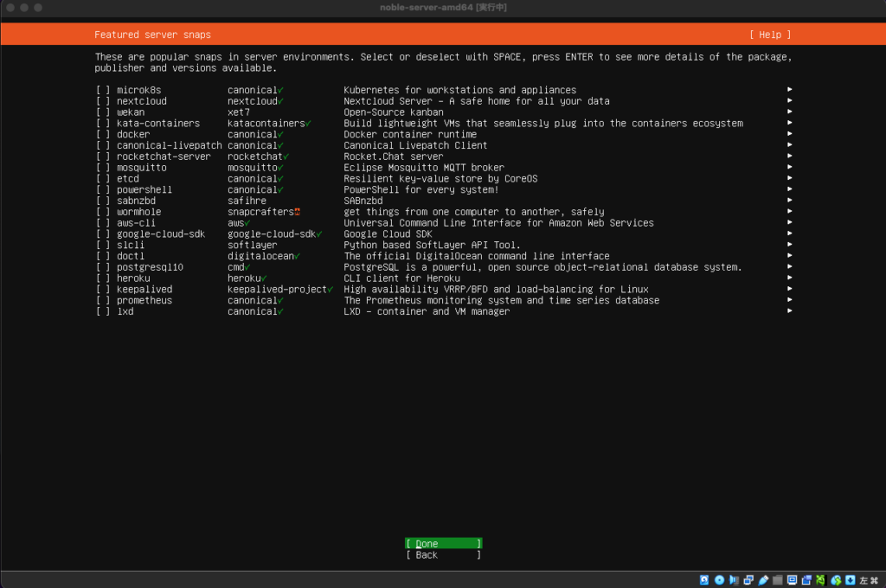Select the nextcloud snap checkbox
This screenshot has width=886, height=588.
pyautogui.click(x=103, y=101)
